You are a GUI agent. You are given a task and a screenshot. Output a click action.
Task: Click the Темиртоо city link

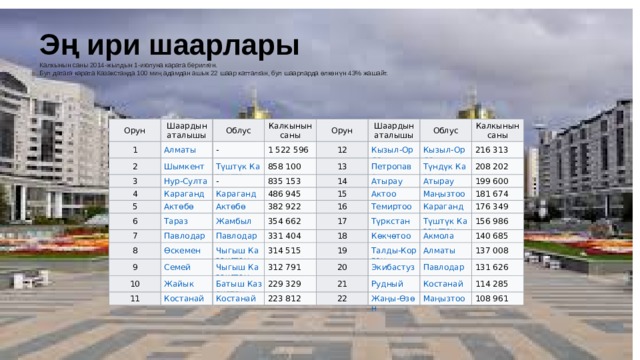tap(391, 207)
